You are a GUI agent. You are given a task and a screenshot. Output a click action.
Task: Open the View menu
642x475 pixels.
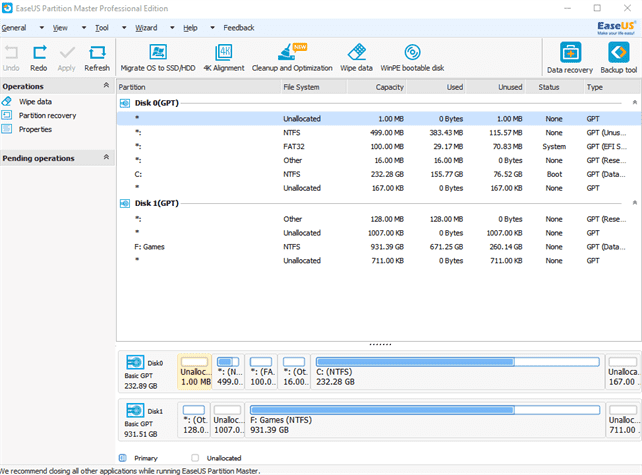(x=60, y=28)
